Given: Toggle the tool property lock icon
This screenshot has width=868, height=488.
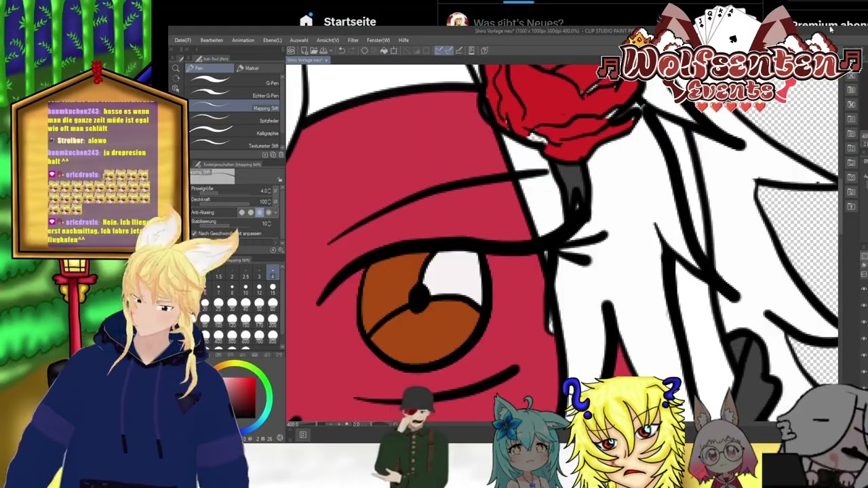Looking at the screenshot, I should coord(279,179).
